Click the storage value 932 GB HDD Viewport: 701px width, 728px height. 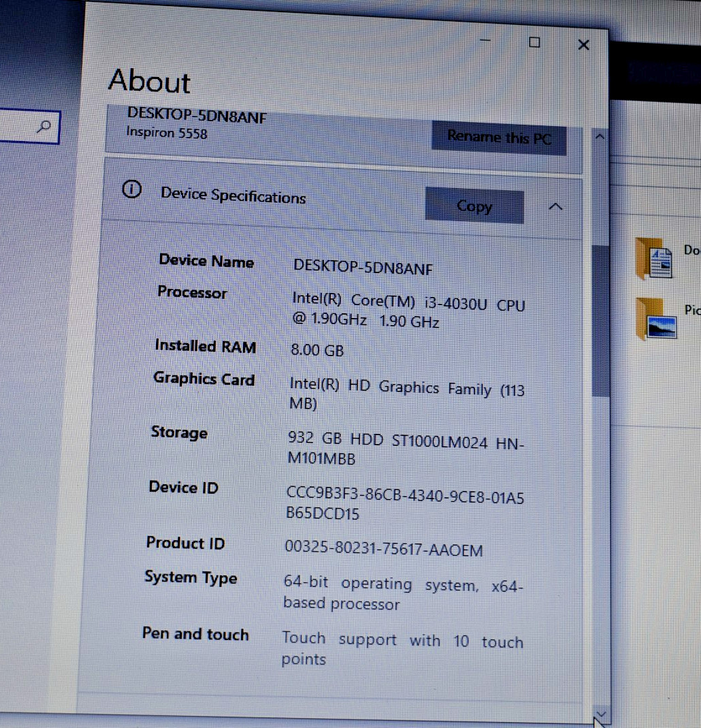coord(406,448)
